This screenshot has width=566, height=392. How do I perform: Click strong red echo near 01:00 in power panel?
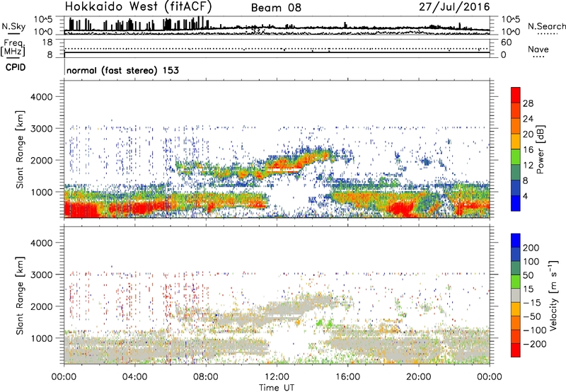[81, 209]
